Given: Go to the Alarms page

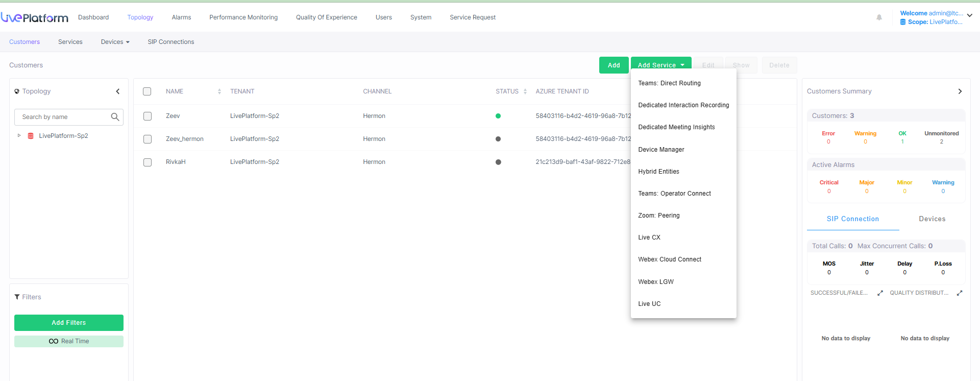Looking at the screenshot, I should click(181, 17).
